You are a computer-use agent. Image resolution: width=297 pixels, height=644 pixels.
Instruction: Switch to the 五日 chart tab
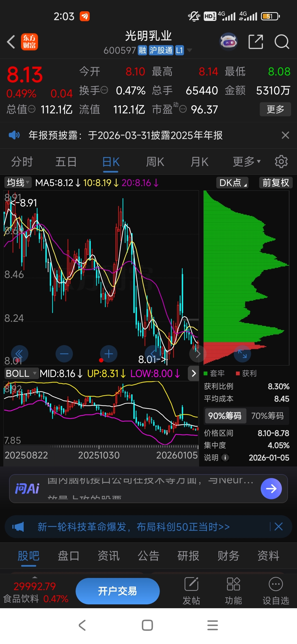coord(66,162)
